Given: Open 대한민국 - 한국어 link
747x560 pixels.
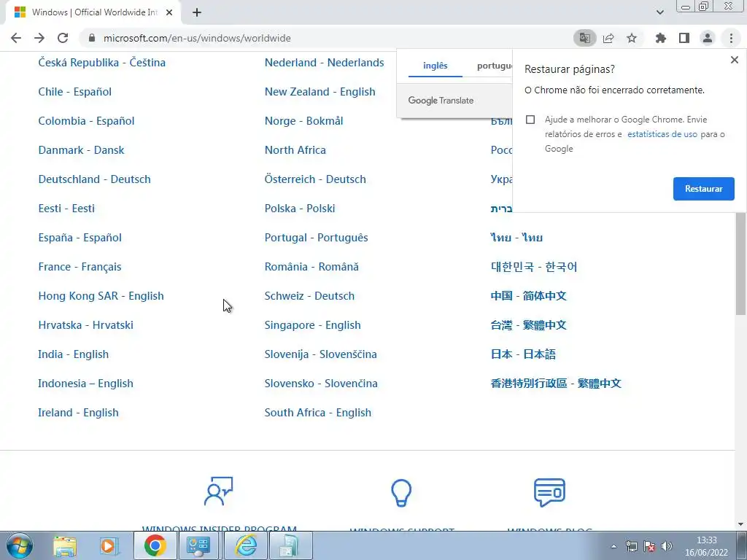Looking at the screenshot, I should pos(533,267).
